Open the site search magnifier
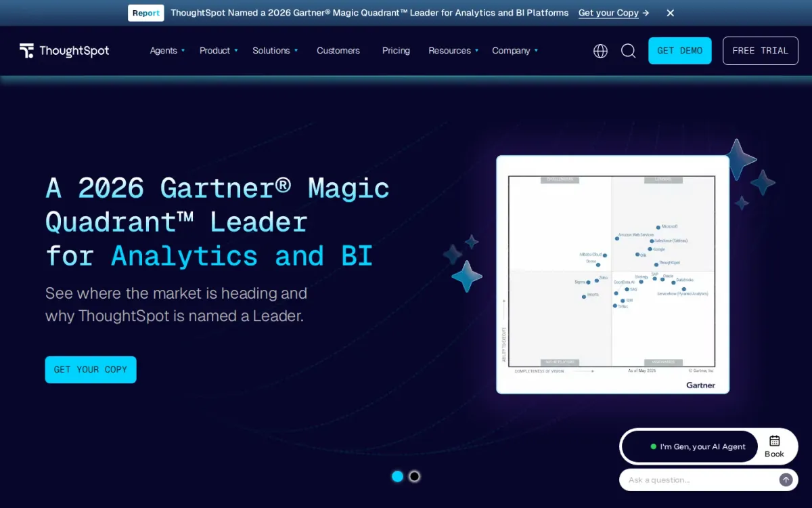 (x=629, y=51)
